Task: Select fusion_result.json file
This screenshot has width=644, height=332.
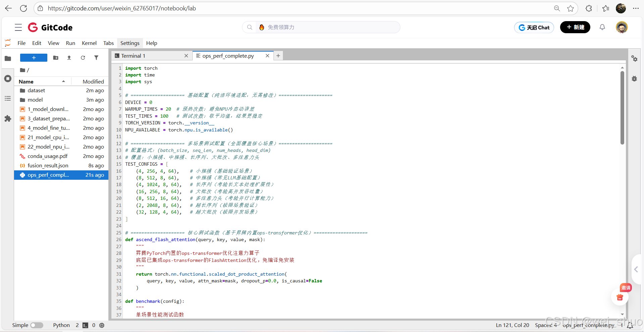Action: tap(61, 166)
